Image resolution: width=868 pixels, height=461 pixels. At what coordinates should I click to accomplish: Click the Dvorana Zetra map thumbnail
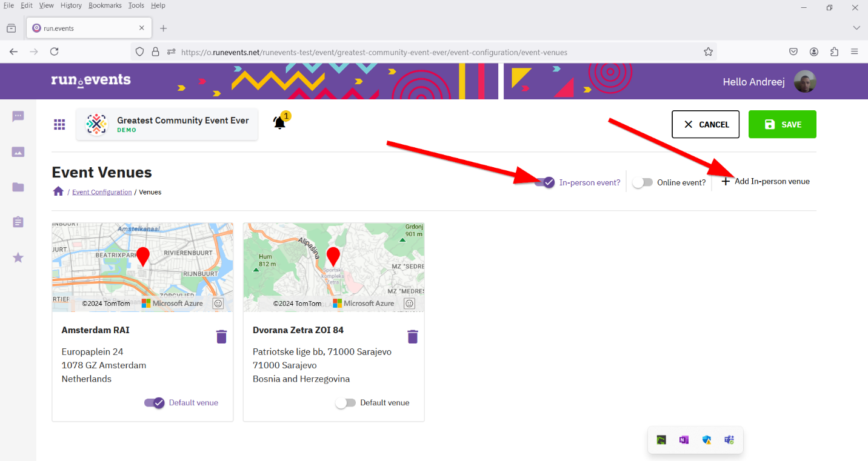pos(334,267)
